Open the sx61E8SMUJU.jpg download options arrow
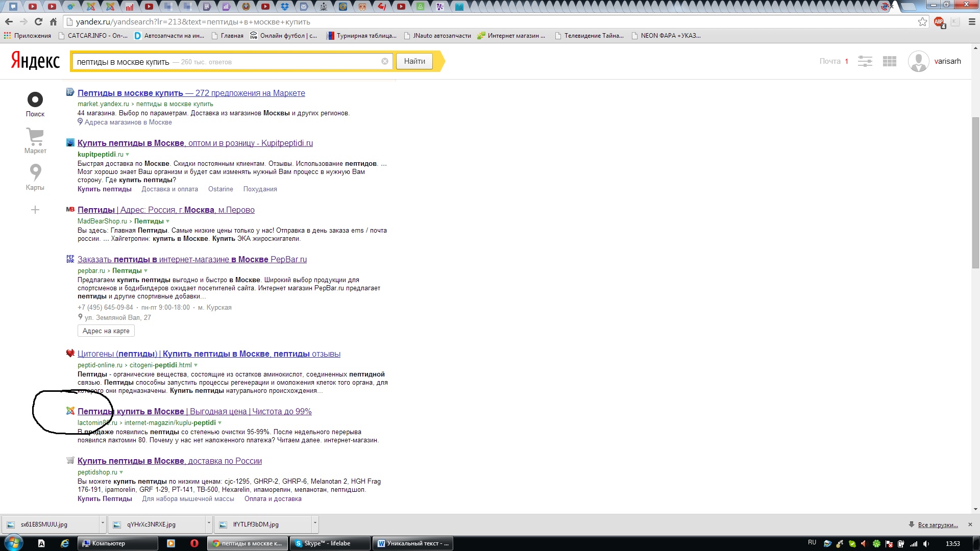The height and width of the screenshot is (551, 980). (103, 524)
